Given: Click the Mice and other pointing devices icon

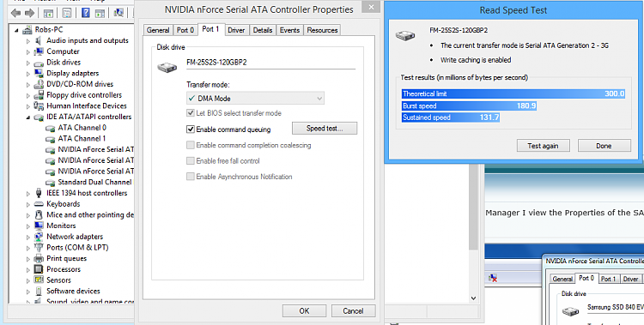Looking at the screenshot, I should [x=39, y=214].
